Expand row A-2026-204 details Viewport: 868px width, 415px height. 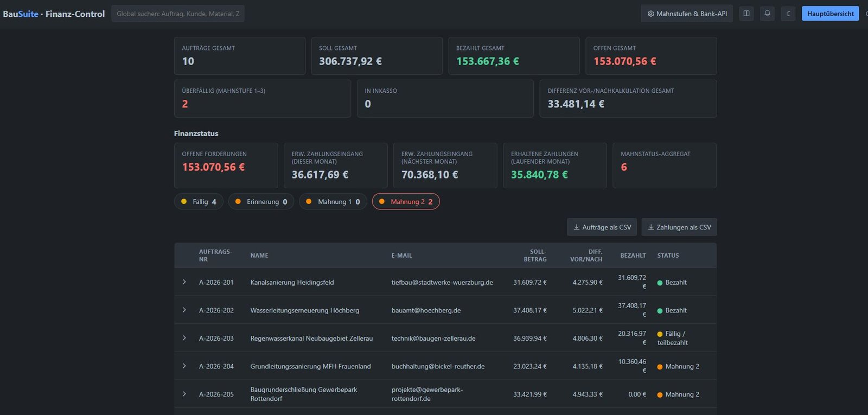click(x=184, y=366)
